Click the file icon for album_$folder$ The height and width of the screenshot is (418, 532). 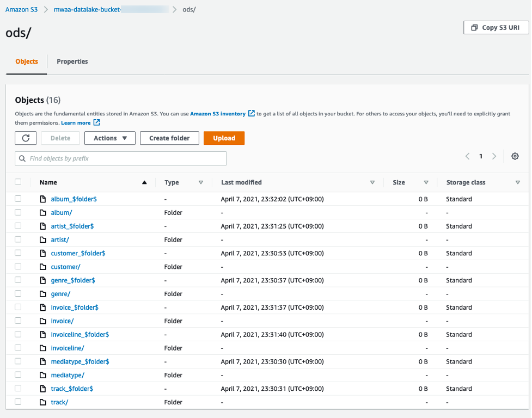point(43,199)
